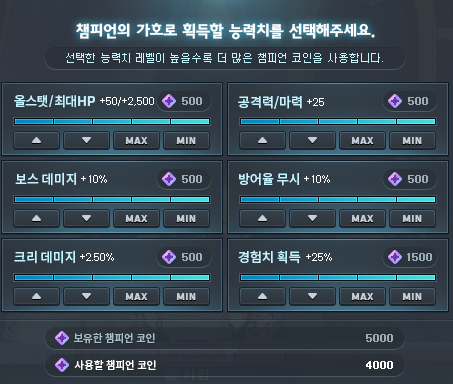Lower 경험치 획득 level with down arrow
The height and width of the screenshot is (384, 453).
tap(312, 296)
